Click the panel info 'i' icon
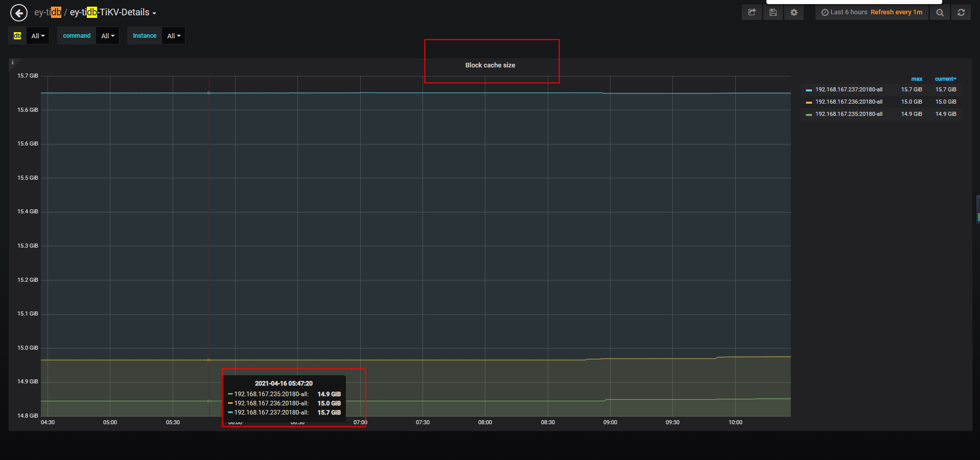The height and width of the screenshot is (460, 980). pos(13,62)
